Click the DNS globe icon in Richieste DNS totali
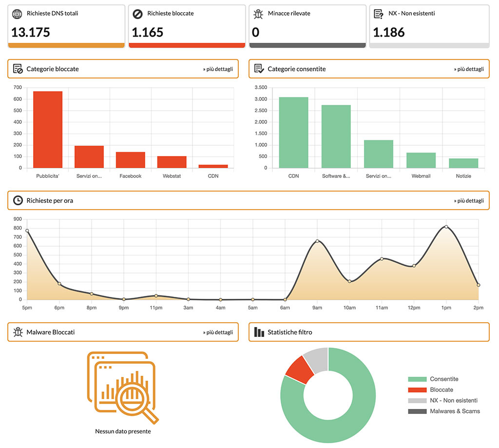 point(17,14)
